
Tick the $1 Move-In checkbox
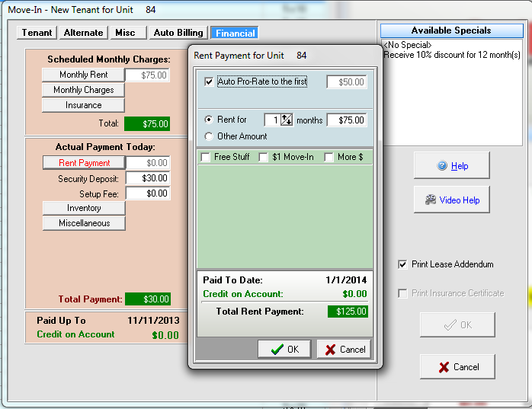pos(263,158)
